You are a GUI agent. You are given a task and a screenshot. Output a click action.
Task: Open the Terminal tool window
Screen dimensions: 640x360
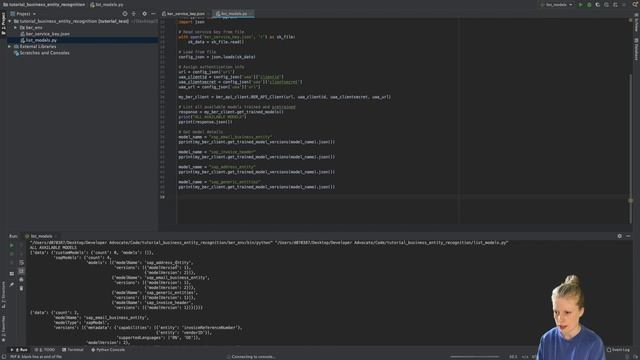pos(73,350)
